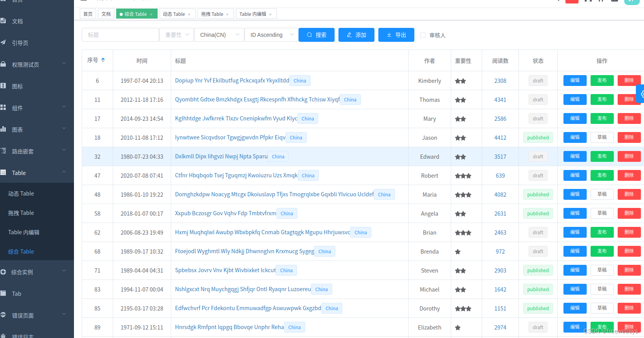Close the 动态 Table tab
The image size is (644, 338).
(189, 14)
